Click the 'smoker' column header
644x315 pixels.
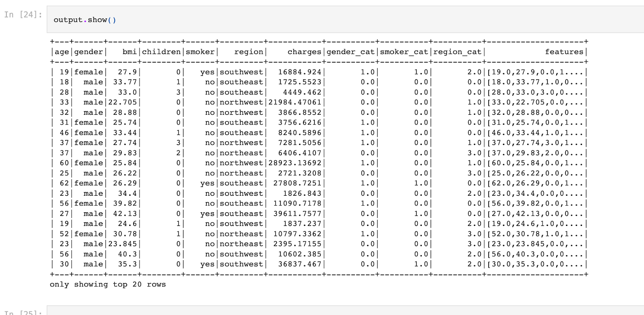tap(200, 52)
